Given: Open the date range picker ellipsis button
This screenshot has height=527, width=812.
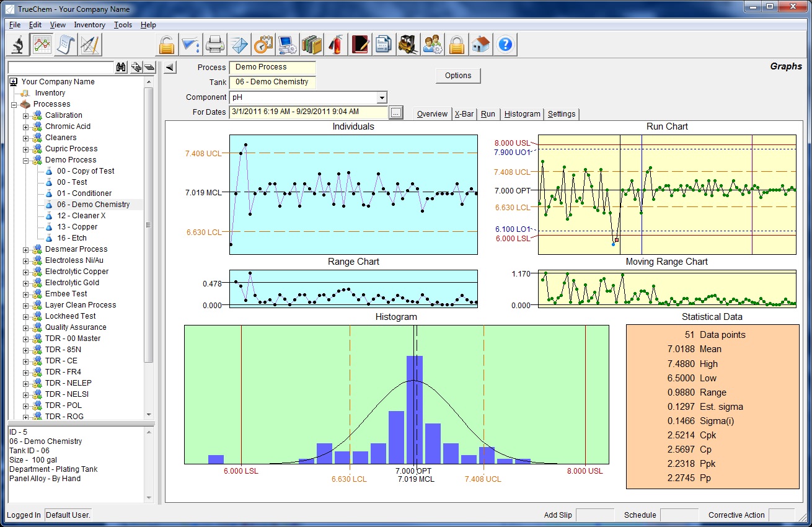Looking at the screenshot, I should [396, 112].
